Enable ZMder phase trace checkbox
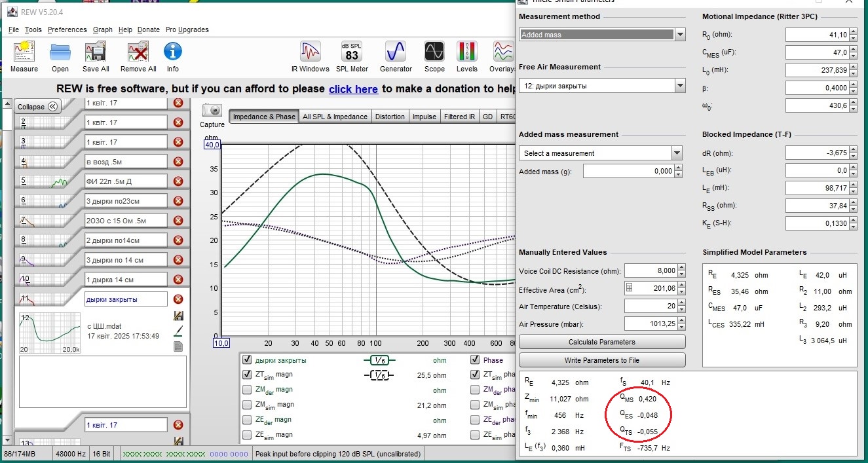Screen dimensions: 868x463 pos(475,390)
